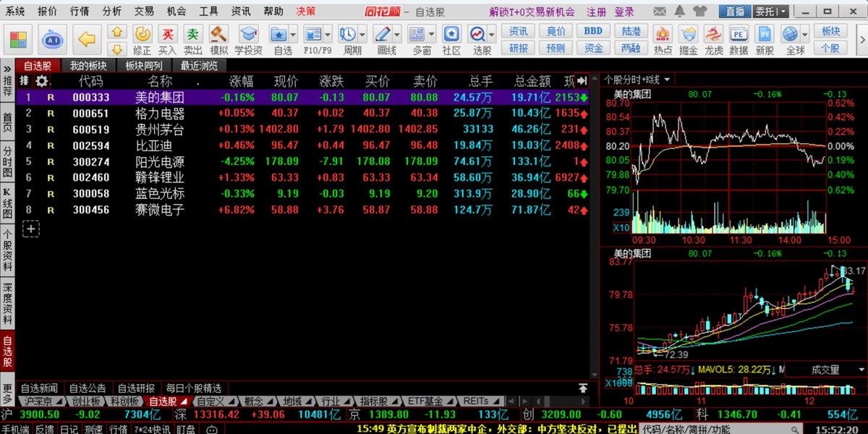Click the 卖出 (Sell) toolbar icon
The height and width of the screenshot is (434, 868).
tap(192, 35)
